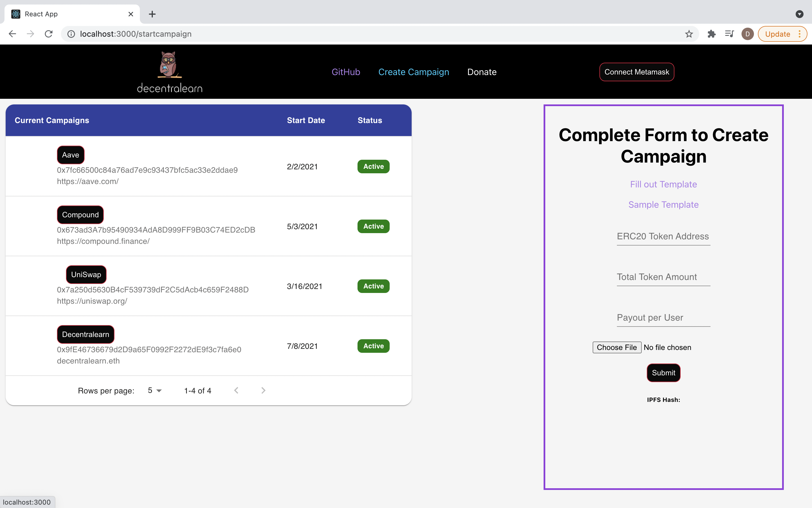The image size is (812, 508).
Task: Click the Aave address 0x7fc66500c84a76ad7e9c93437bfc5ac33e2ddae9
Action: click(x=147, y=170)
